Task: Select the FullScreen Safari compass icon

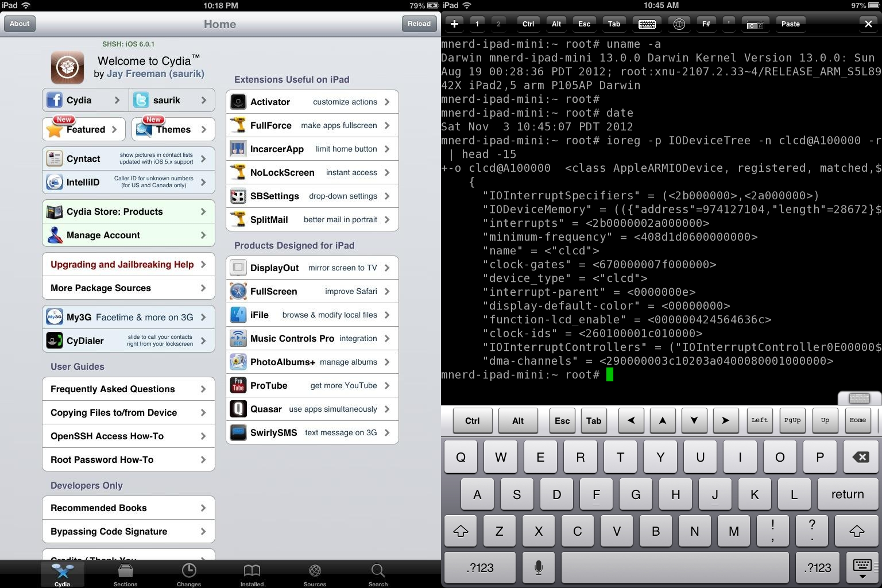Action: tap(238, 291)
